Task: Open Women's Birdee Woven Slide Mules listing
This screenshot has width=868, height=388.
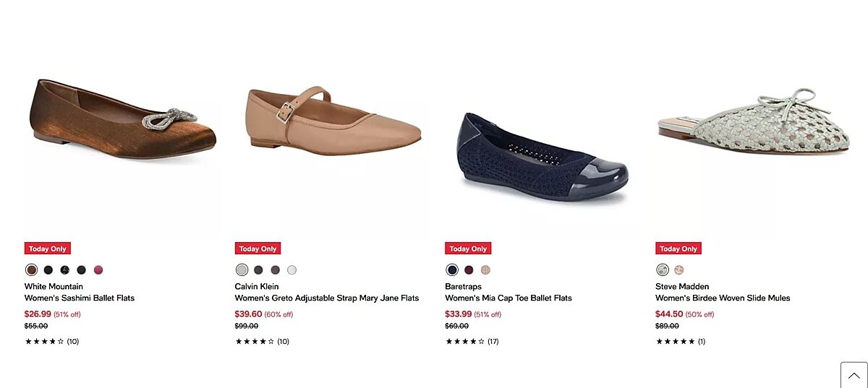Action: [723, 298]
